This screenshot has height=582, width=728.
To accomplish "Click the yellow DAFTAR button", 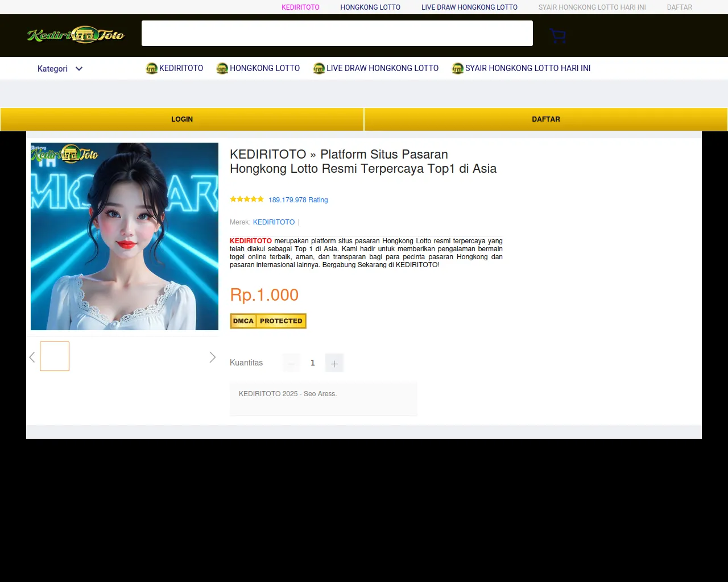I will 546,119.
